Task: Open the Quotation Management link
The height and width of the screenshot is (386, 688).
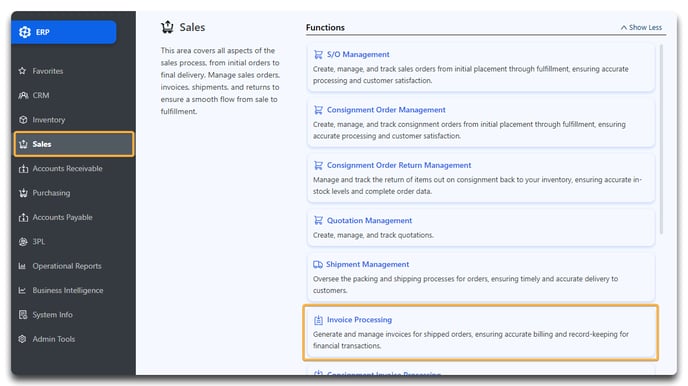Action: (x=369, y=221)
